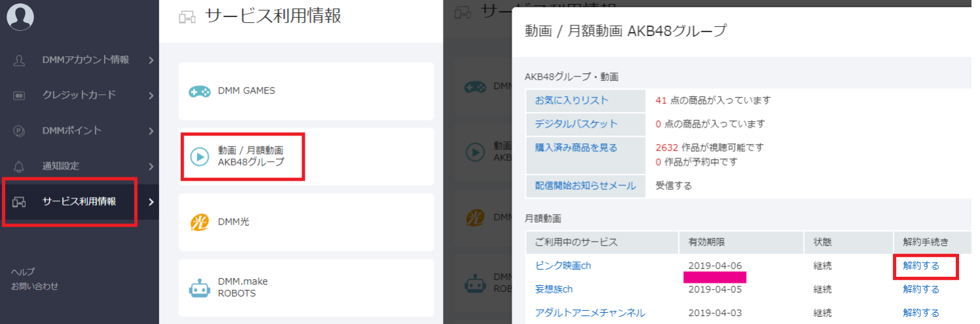Click the DMM.make ROBOTS robot icon
980x324 pixels.
200,287
